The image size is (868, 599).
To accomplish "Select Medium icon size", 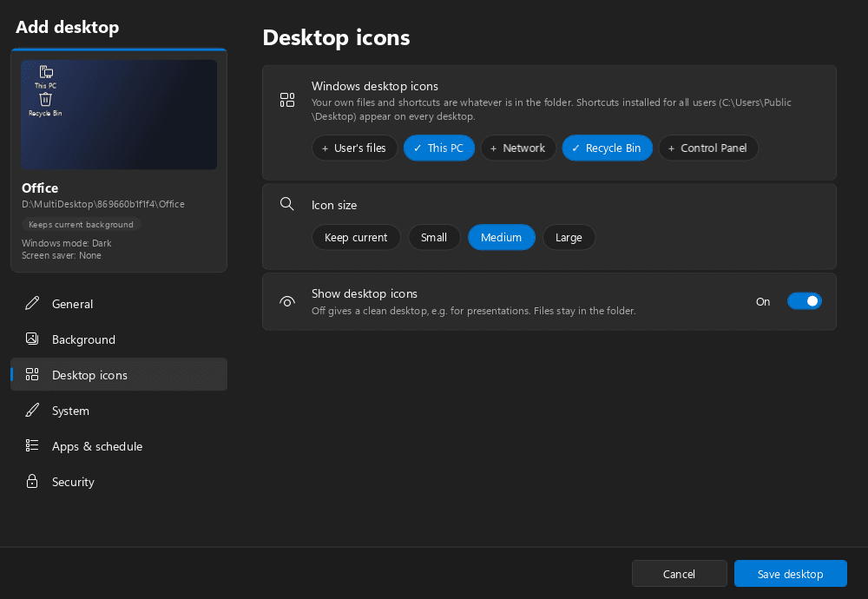I will pos(502,238).
